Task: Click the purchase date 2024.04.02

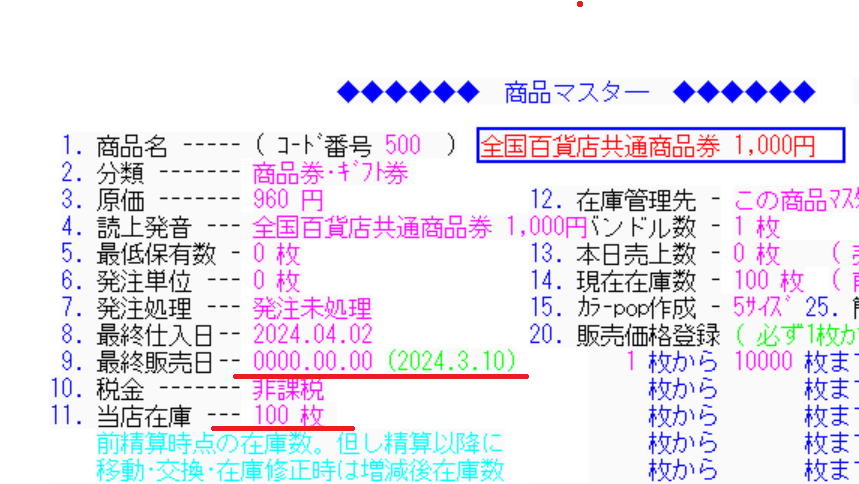Action: point(313,334)
